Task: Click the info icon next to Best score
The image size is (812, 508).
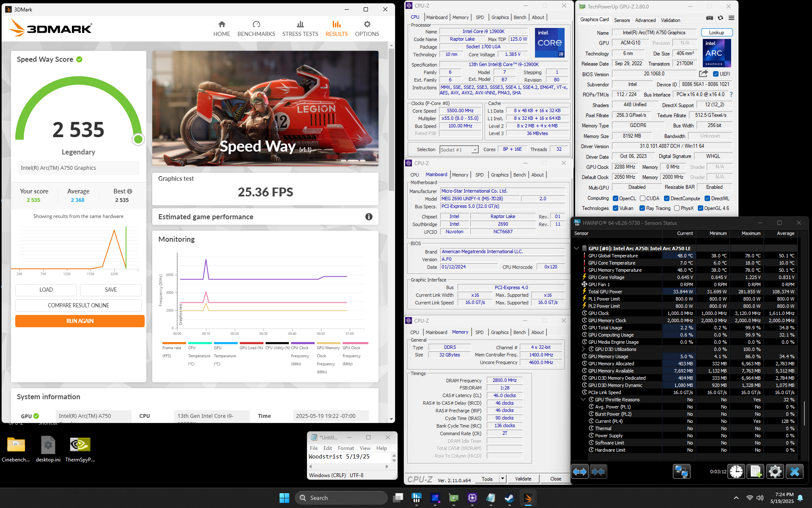Action: point(130,191)
